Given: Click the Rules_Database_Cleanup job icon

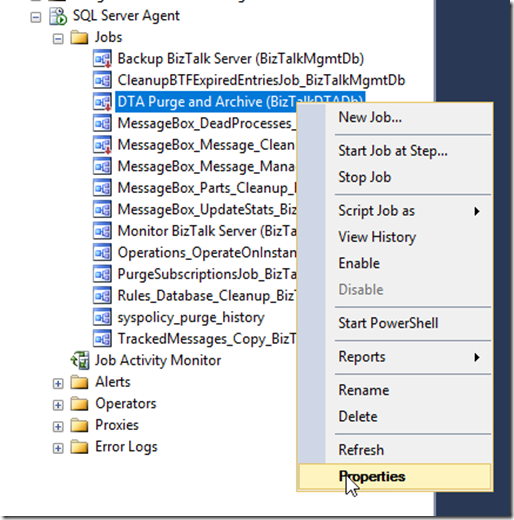Looking at the screenshot, I should pos(102,296).
